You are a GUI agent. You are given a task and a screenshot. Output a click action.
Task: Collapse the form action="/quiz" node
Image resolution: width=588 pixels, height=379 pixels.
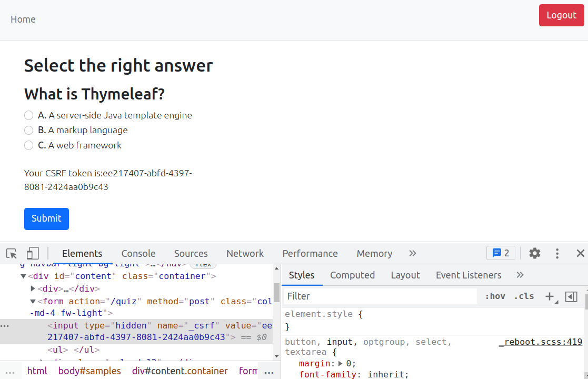[x=33, y=302]
